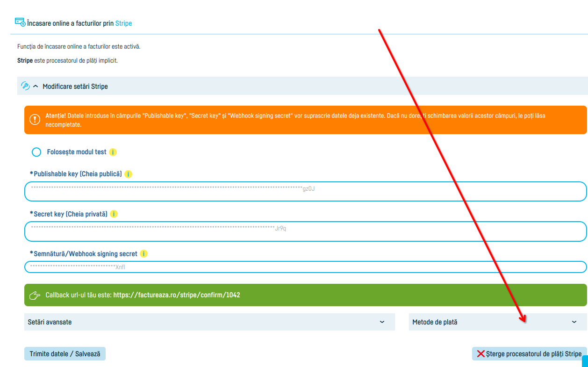Focus the Publishable key input field

click(305, 191)
